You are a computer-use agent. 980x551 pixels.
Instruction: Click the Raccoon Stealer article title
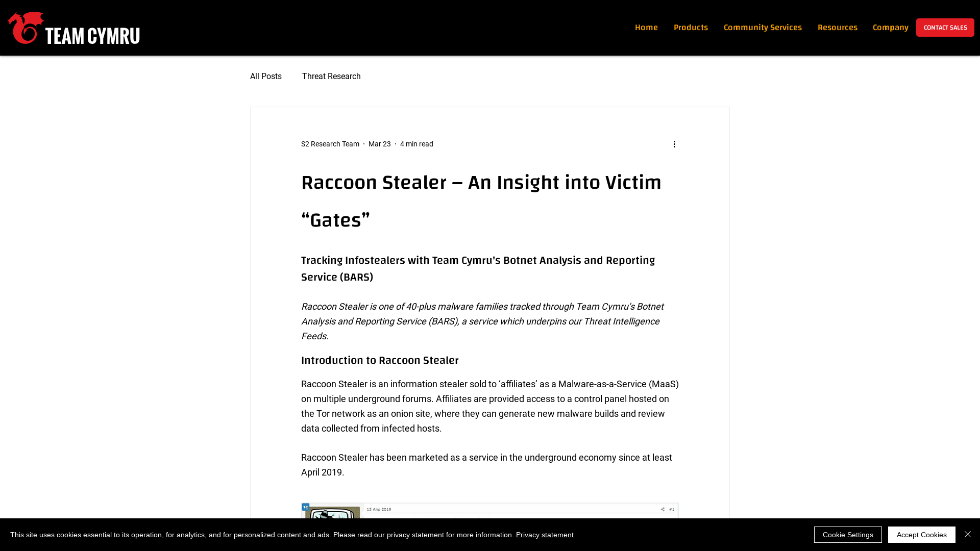(481, 201)
